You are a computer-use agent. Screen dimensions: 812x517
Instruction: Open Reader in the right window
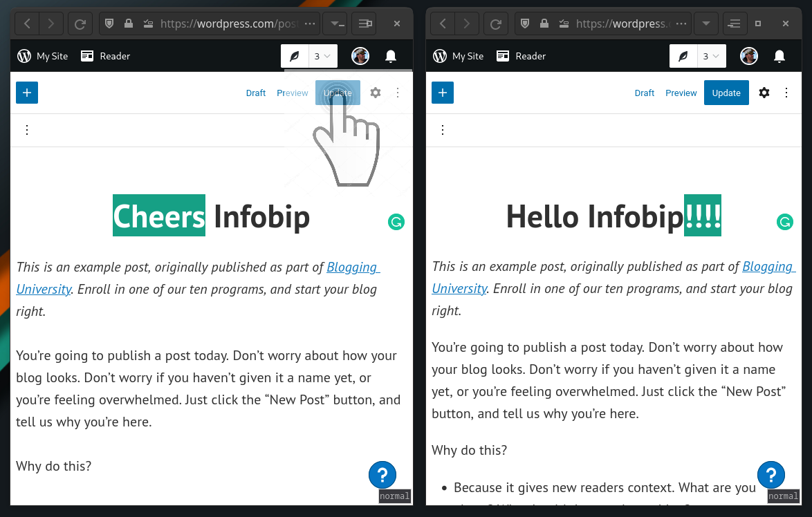(x=521, y=56)
